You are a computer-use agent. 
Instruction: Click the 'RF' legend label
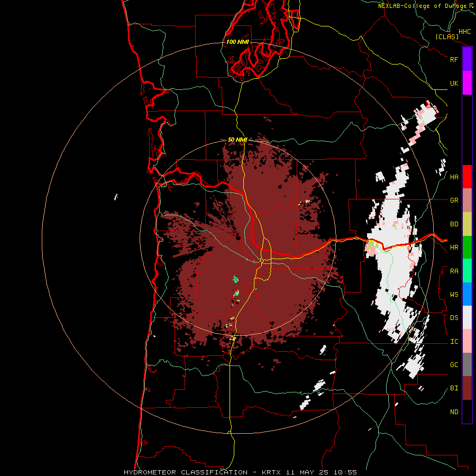coord(454,59)
